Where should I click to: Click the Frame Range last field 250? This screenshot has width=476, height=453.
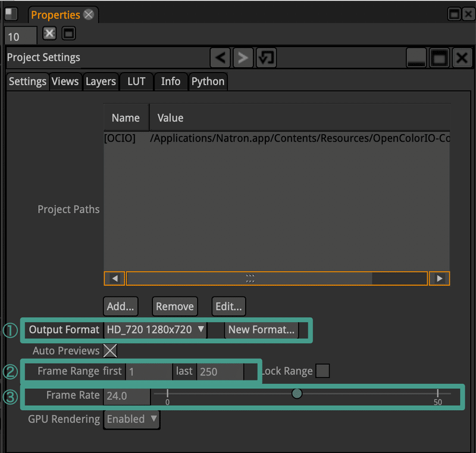tap(220, 371)
